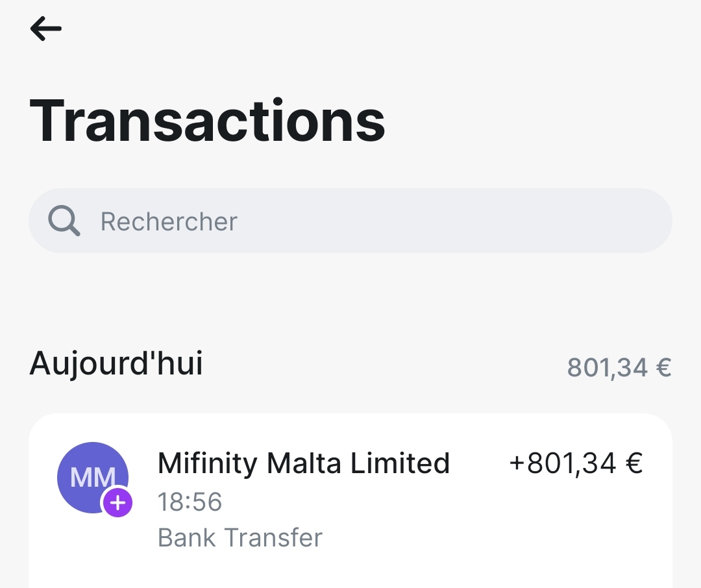
Task: Select the Aujourd'hui section header
Action: coord(116,363)
